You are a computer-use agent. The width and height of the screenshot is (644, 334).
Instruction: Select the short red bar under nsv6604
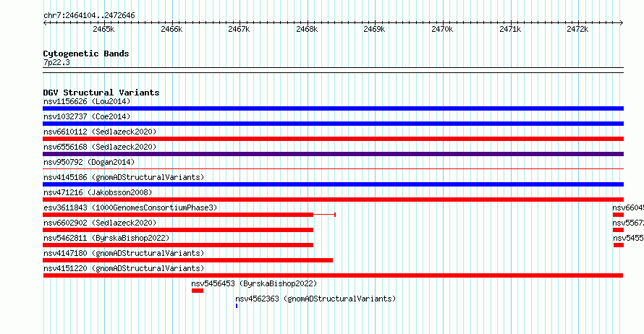click(x=618, y=215)
